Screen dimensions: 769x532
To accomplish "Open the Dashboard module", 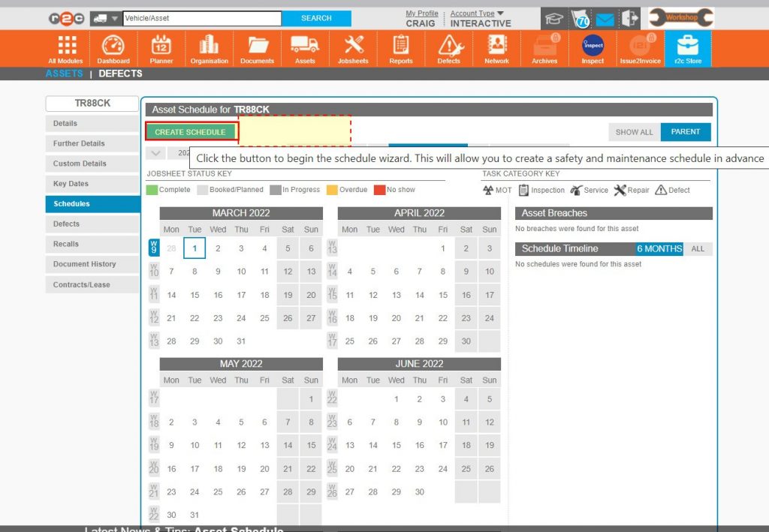I will tap(113, 48).
